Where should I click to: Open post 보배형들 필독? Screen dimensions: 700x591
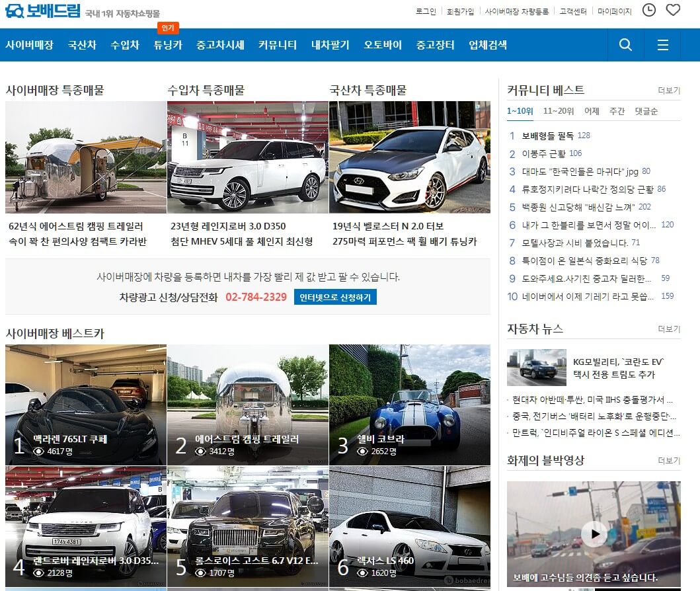(548, 136)
